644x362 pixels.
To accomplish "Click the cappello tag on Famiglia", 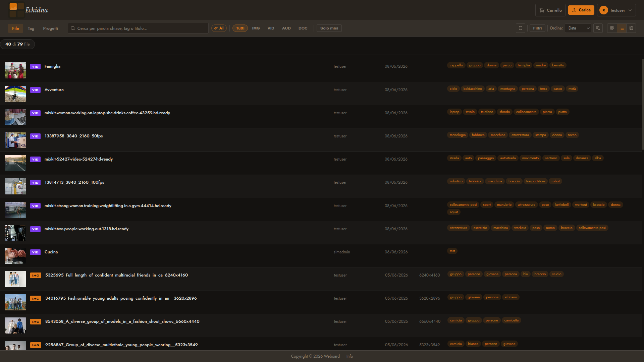I will point(456,65).
